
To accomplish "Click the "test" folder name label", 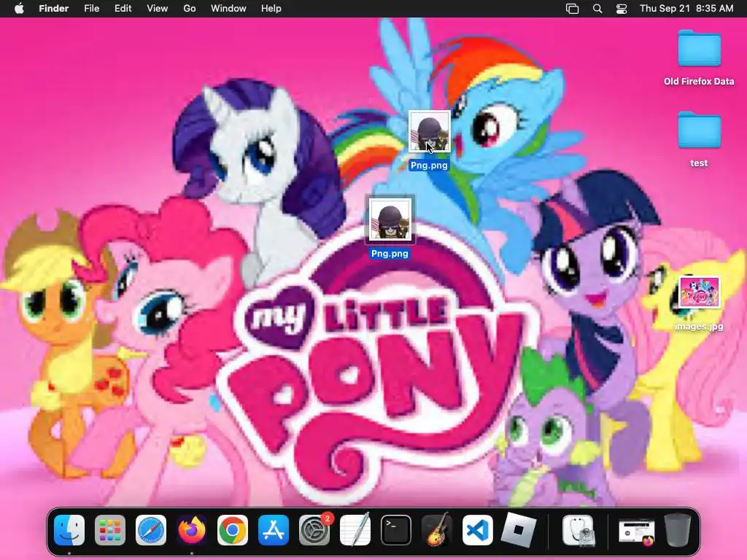I will [699, 163].
